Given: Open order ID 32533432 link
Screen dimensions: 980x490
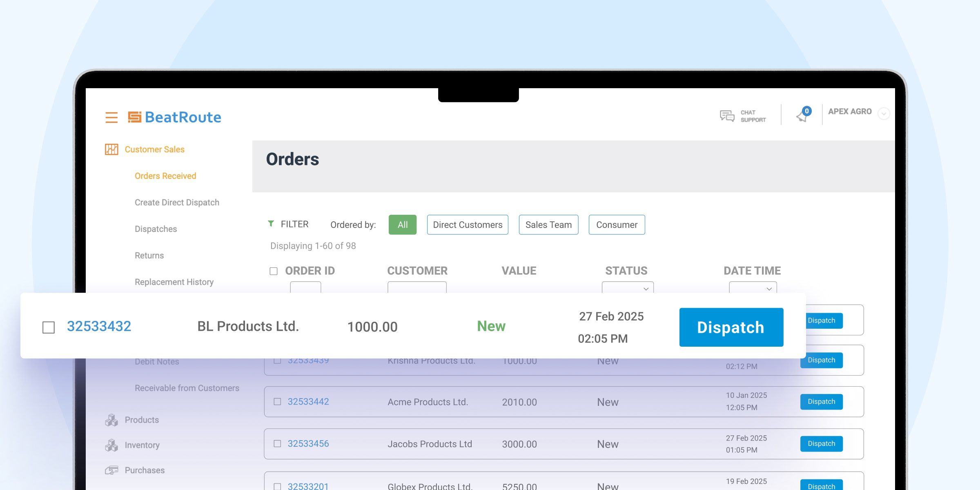Looking at the screenshot, I should click(99, 326).
